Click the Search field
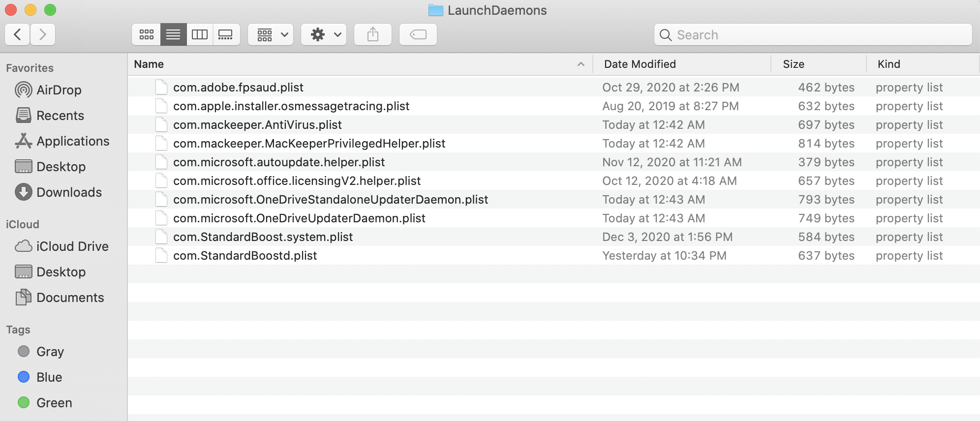 pyautogui.click(x=813, y=34)
